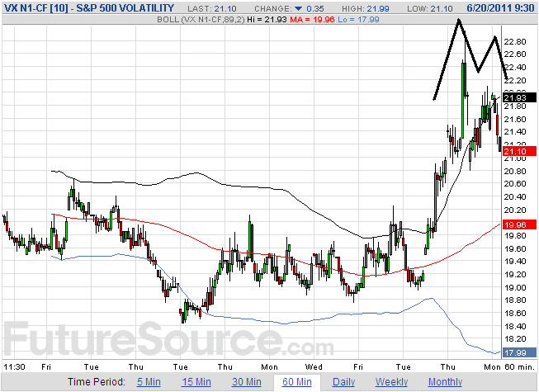Click the 60 min. axis interval label

coord(520,367)
